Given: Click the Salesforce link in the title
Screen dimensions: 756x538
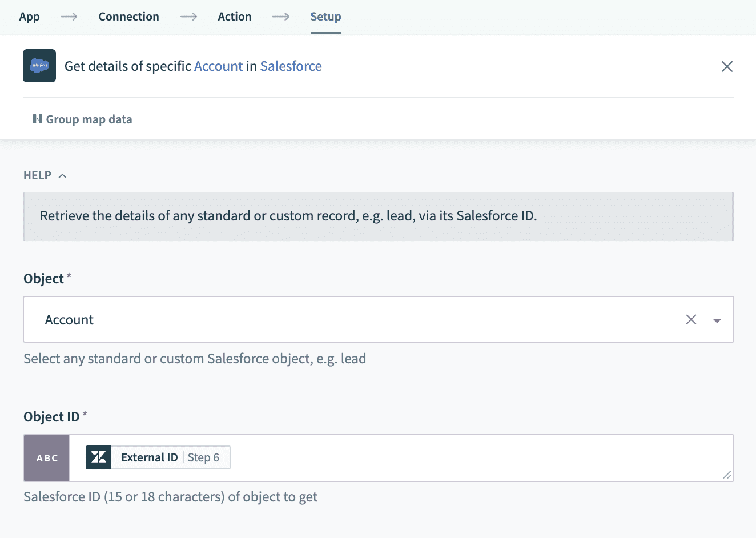Looking at the screenshot, I should click(291, 66).
